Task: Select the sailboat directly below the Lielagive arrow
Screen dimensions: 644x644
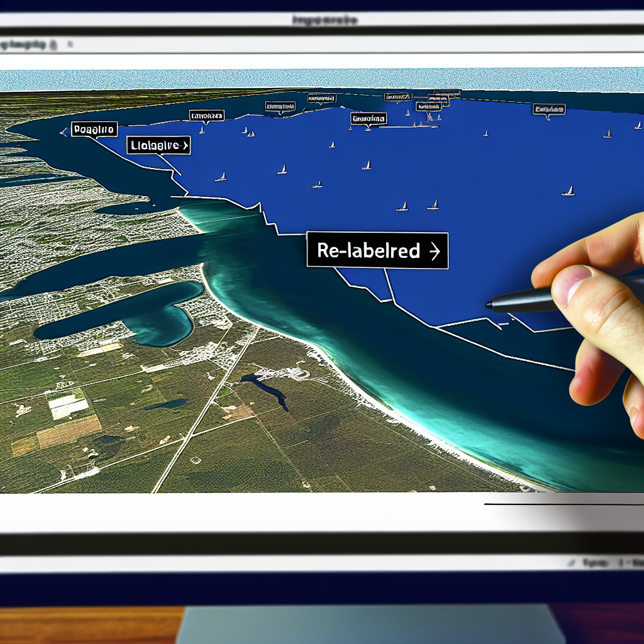Action: (220, 177)
